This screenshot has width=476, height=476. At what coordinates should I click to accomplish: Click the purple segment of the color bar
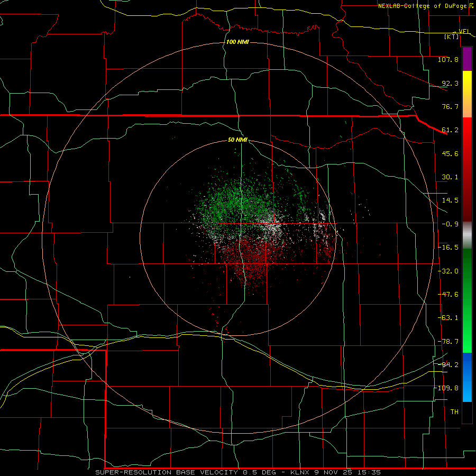tap(467, 59)
